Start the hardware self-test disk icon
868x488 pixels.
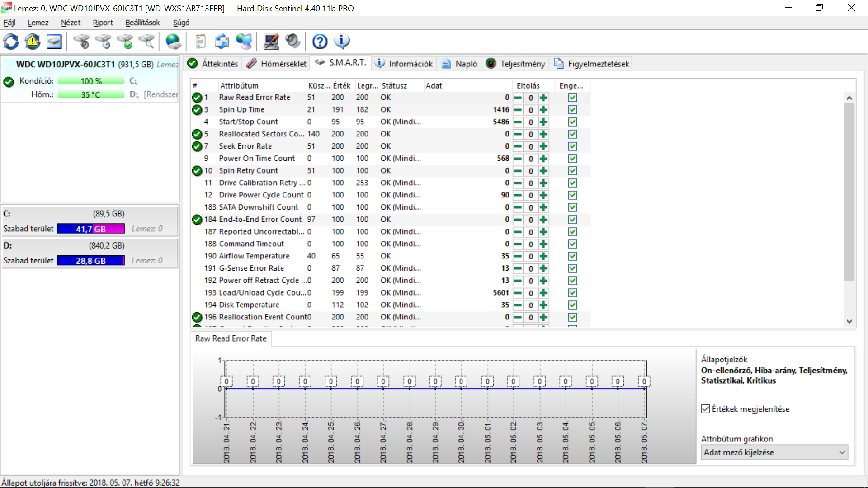(82, 42)
